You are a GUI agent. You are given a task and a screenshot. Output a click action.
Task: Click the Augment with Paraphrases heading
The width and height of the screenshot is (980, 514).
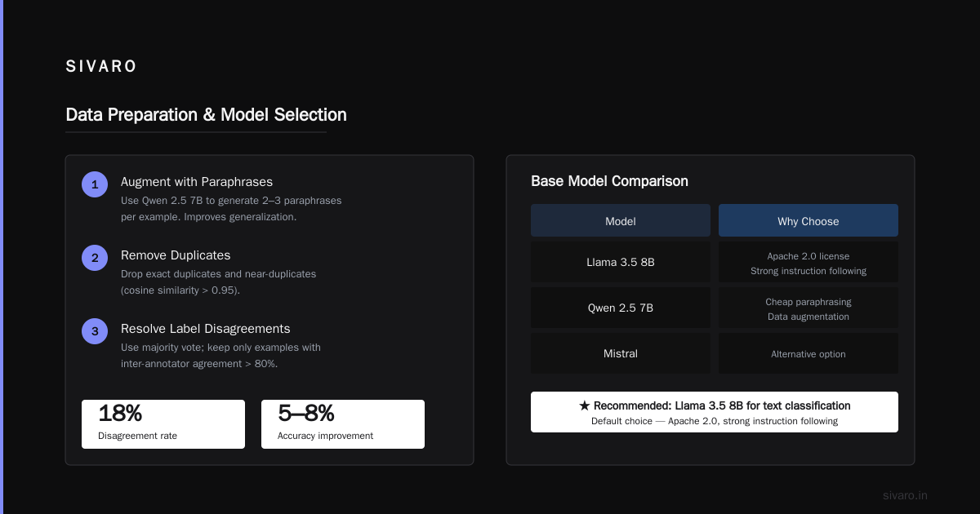pyautogui.click(x=197, y=182)
